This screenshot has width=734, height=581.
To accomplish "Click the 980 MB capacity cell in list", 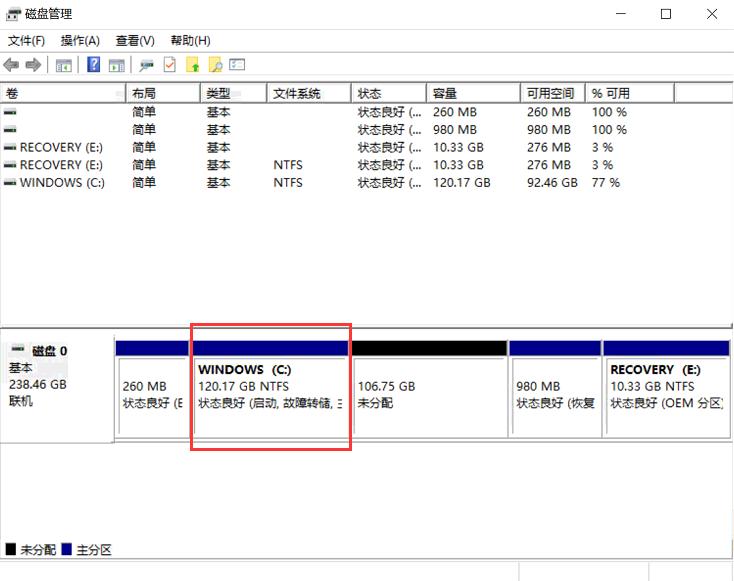I will pos(455,130).
